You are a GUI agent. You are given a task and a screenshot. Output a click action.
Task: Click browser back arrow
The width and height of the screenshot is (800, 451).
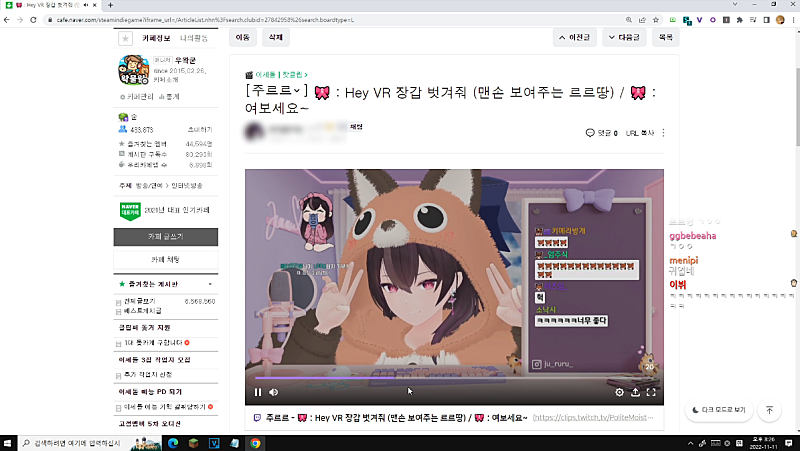click(x=6, y=20)
